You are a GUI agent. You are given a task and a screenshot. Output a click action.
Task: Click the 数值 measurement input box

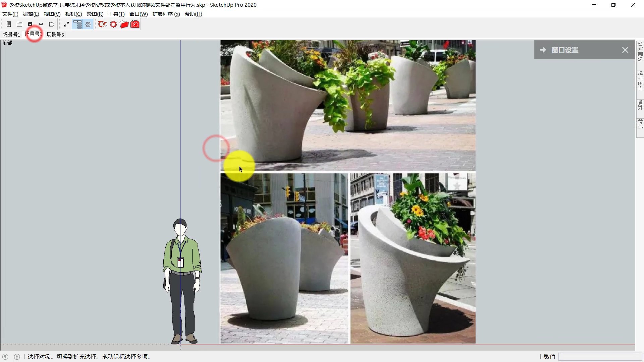[x=600, y=357]
